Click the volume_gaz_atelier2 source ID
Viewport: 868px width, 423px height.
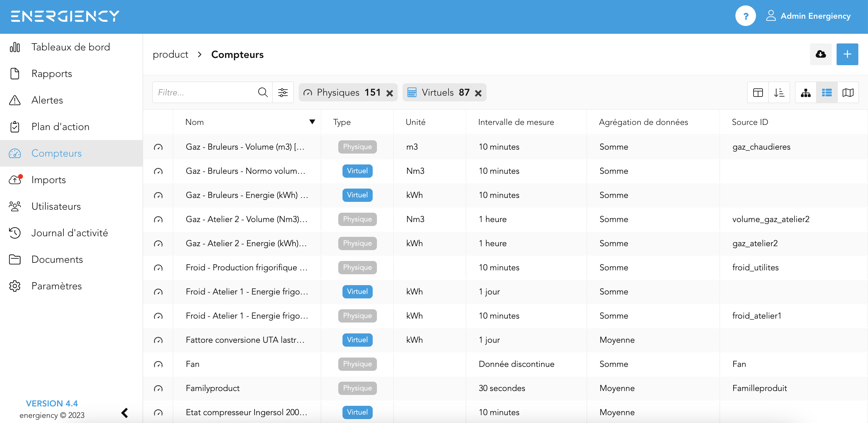point(771,219)
